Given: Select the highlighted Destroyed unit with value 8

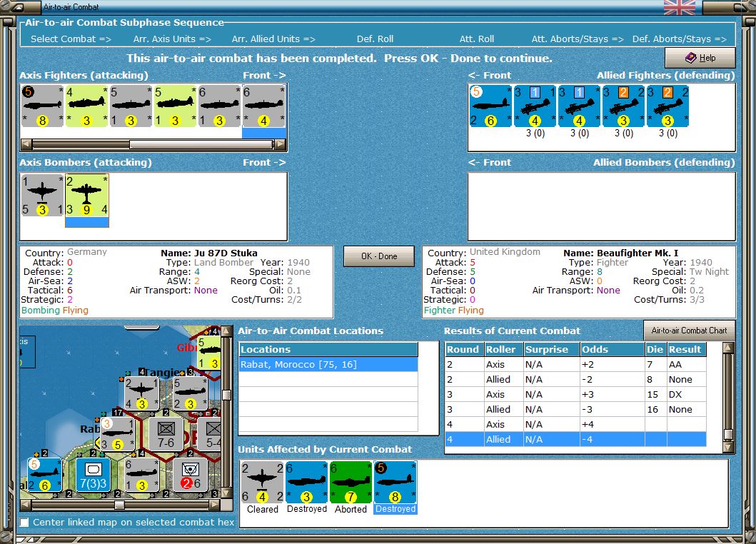Looking at the screenshot, I should 395,482.
